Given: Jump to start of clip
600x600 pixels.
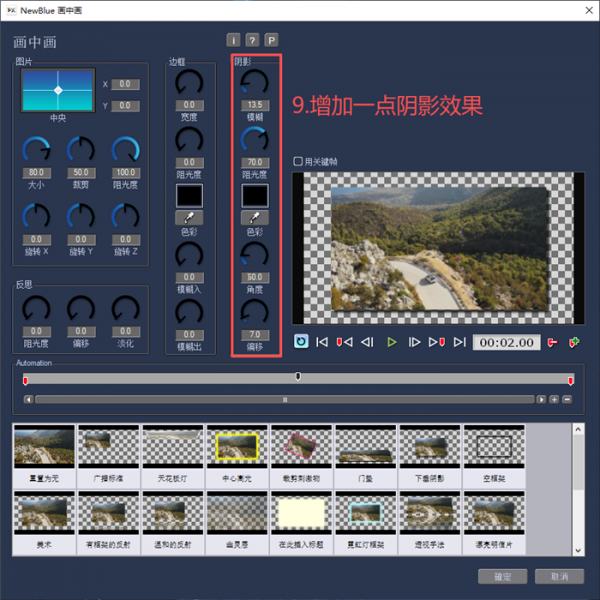Looking at the screenshot, I should coord(322,342).
